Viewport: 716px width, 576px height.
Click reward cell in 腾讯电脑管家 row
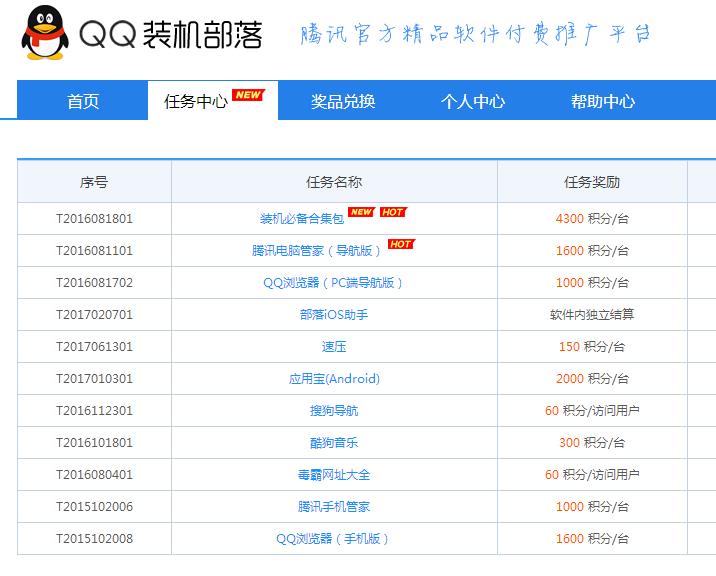click(x=592, y=251)
